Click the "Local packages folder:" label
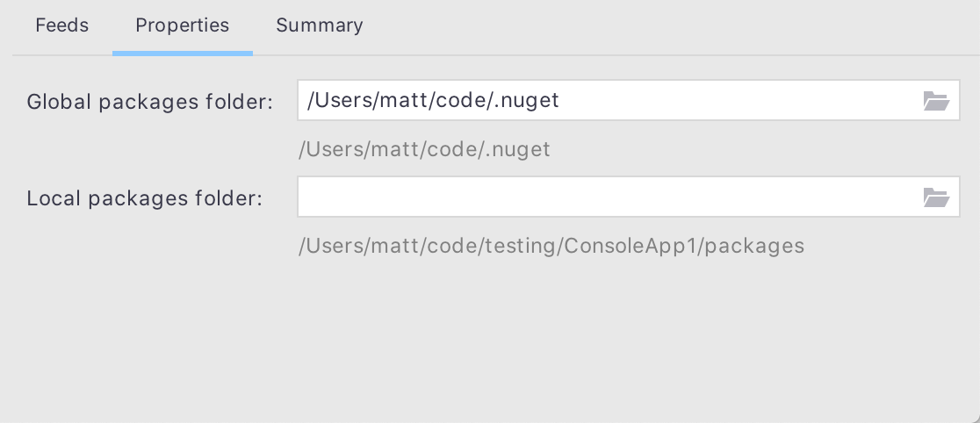Image resolution: width=980 pixels, height=423 pixels. pos(144,198)
